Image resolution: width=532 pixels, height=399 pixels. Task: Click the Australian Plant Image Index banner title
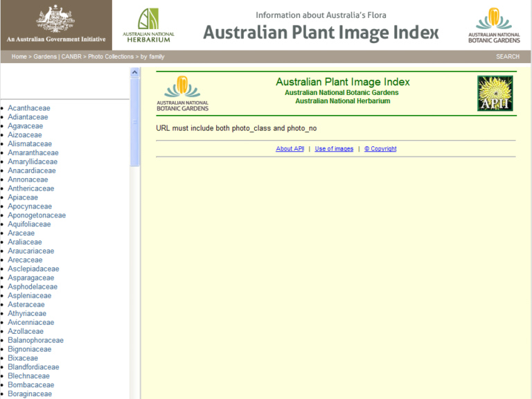pos(321,33)
